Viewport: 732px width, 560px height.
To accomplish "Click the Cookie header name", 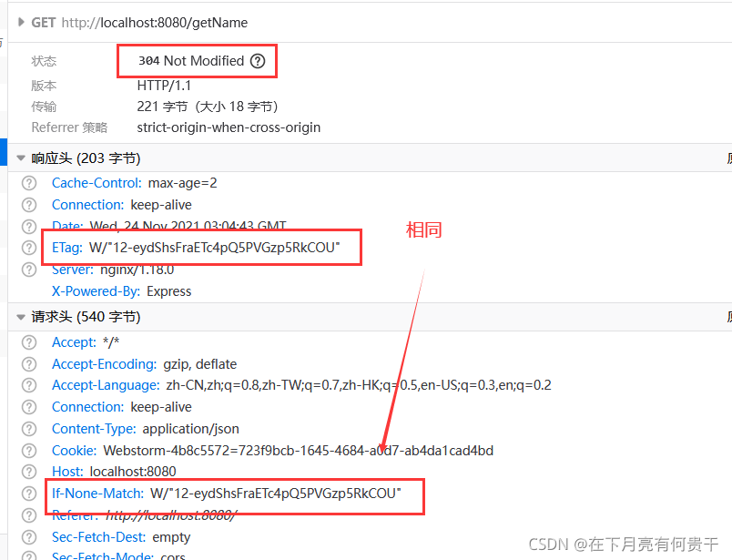I will 75,450.
